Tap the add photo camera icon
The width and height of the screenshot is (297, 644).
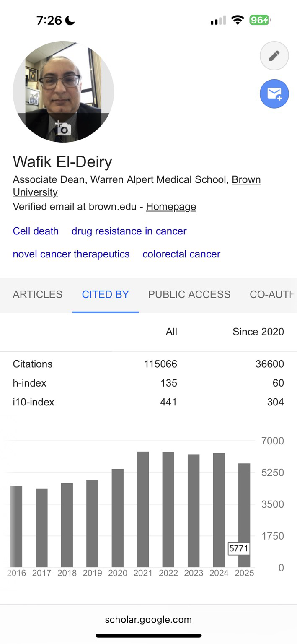tap(63, 128)
